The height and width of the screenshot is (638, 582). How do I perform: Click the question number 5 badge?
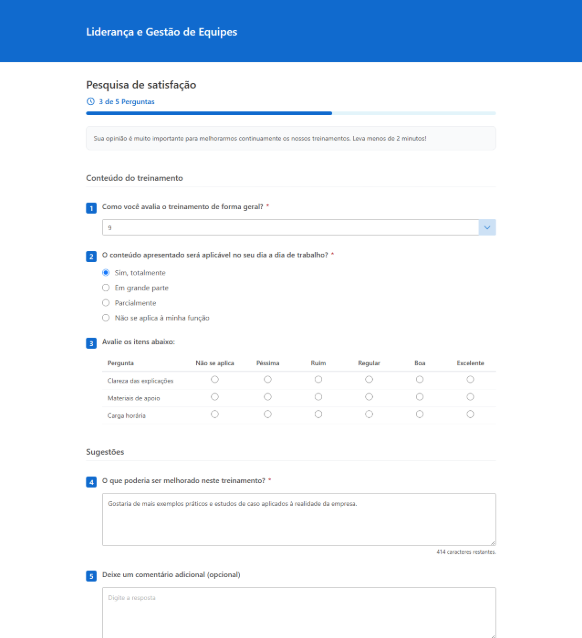click(x=91, y=576)
